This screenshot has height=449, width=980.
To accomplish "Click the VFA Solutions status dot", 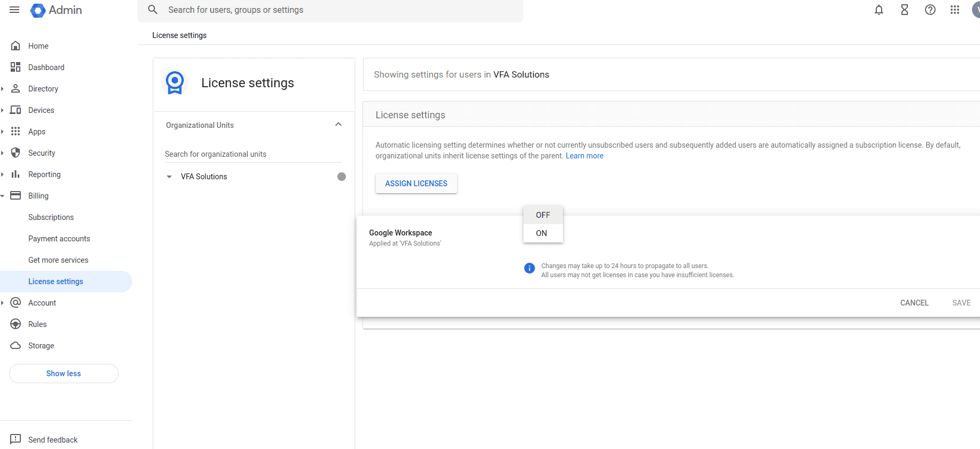I will pos(341,177).
